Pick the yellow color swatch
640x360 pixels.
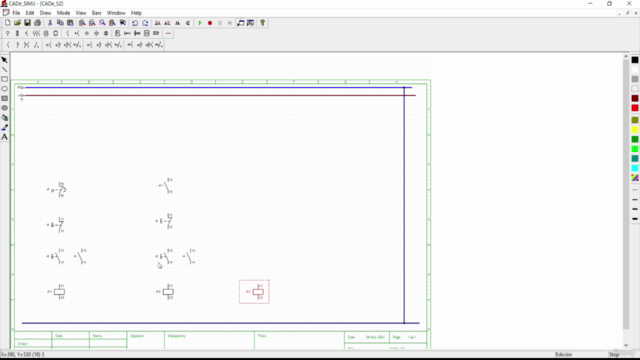(635, 130)
